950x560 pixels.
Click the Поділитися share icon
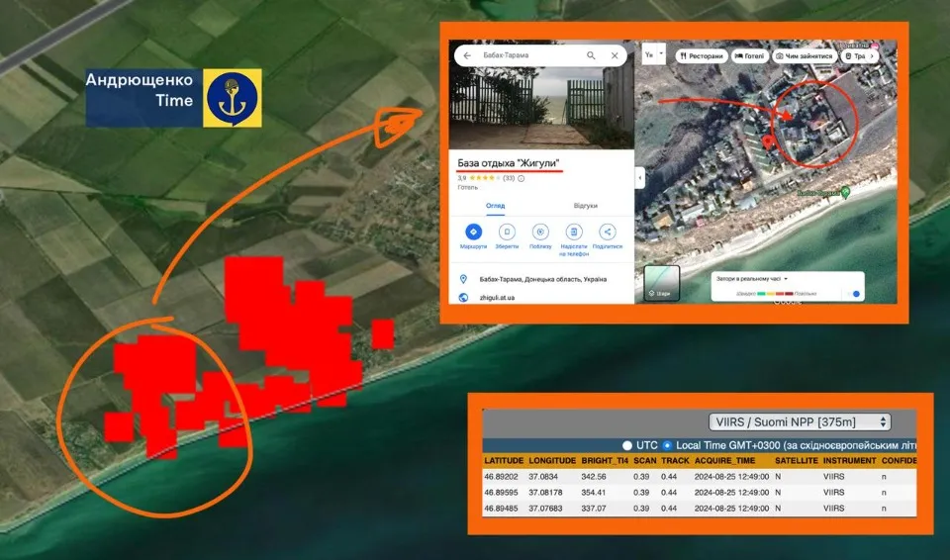click(608, 232)
